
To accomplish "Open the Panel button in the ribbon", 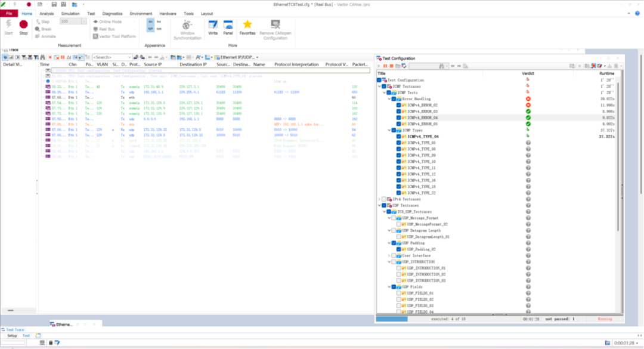I will pos(228,27).
